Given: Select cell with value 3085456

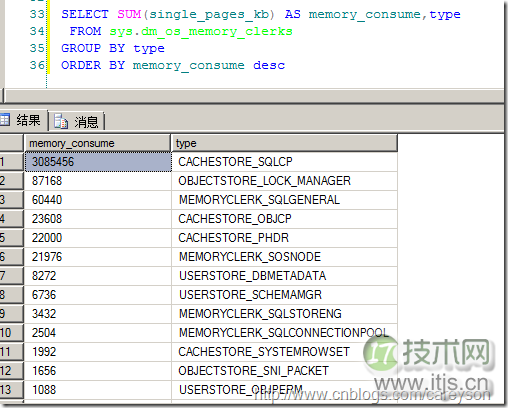Looking at the screenshot, I should (98, 162).
